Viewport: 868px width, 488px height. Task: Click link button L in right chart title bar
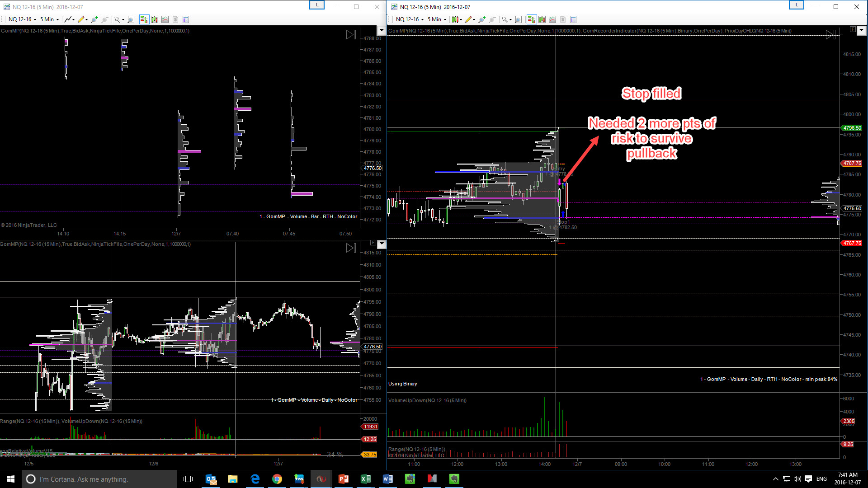click(797, 5)
